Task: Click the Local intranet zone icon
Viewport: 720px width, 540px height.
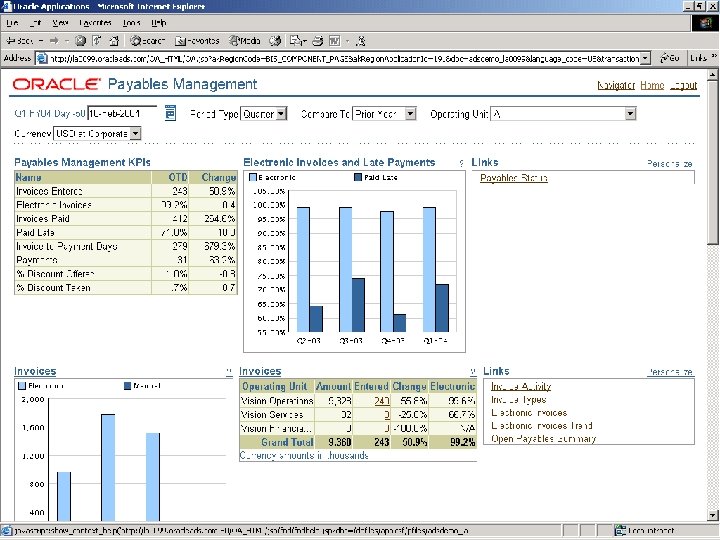Action: tap(620, 531)
